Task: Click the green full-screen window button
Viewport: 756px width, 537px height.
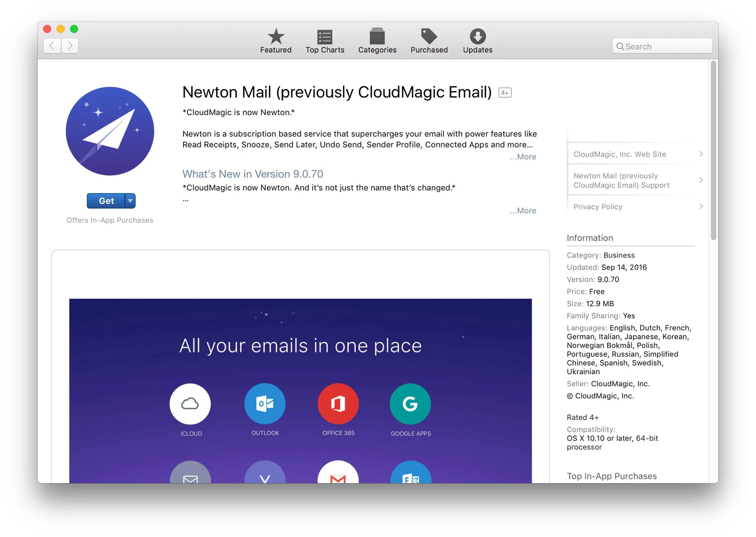Action: pyautogui.click(x=74, y=29)
